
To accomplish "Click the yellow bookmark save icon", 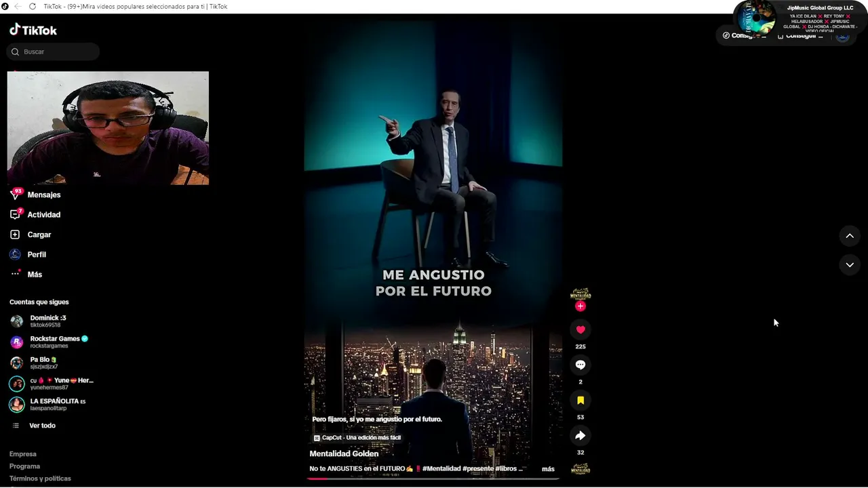I will click(580, 400).
